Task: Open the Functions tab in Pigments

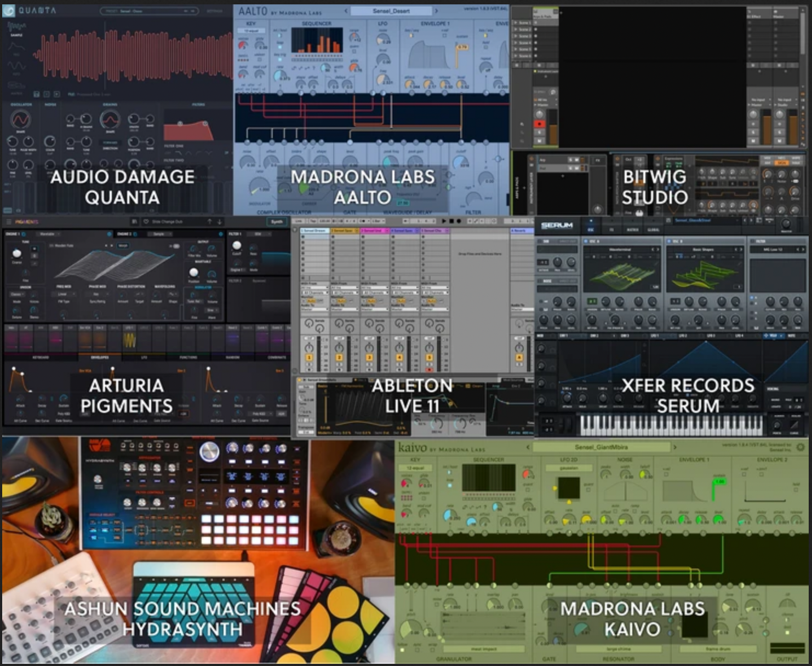Action: click(x=188, y=358)
